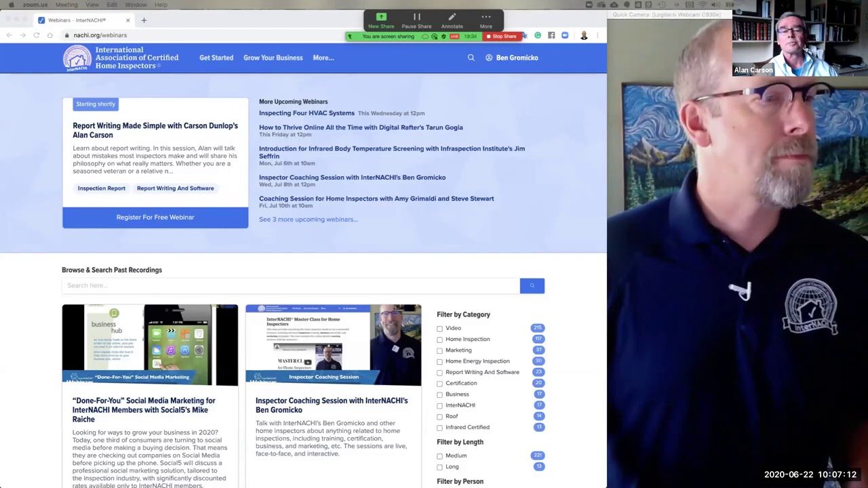Open Coaching Session with Amy Grimaldi link
This screenshot has width=868, height=488.
(376, 199)
